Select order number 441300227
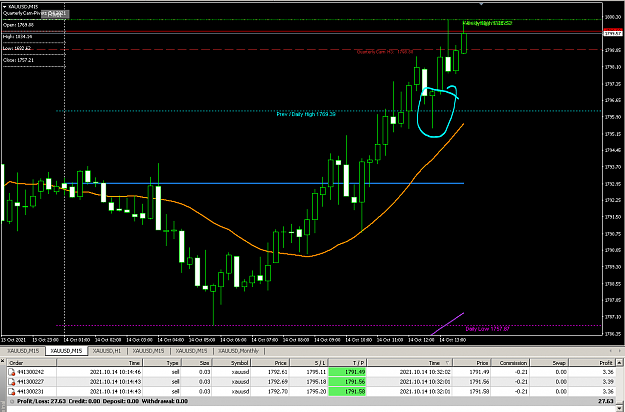The height and width of the screenshot is (412, 625). click(31, 382)
